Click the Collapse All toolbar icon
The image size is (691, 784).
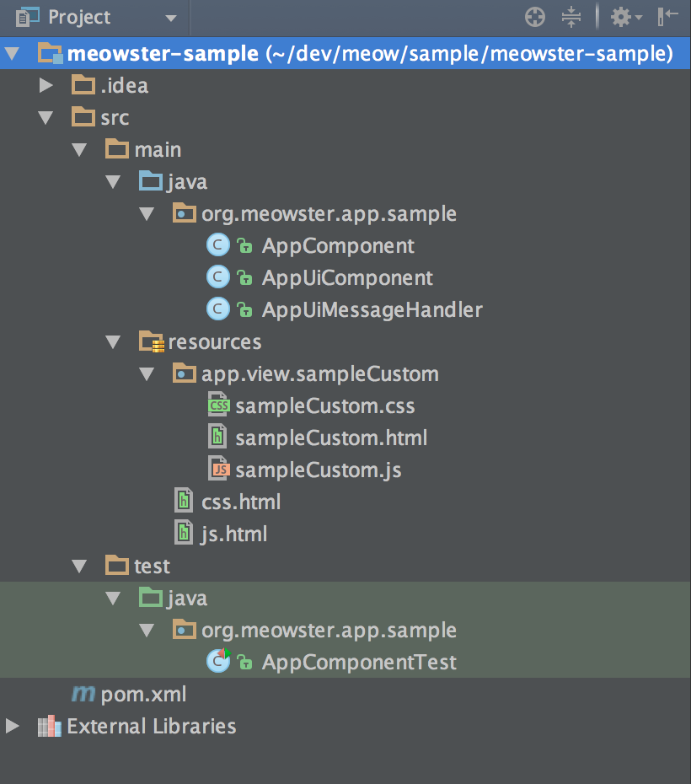point(571,17)
